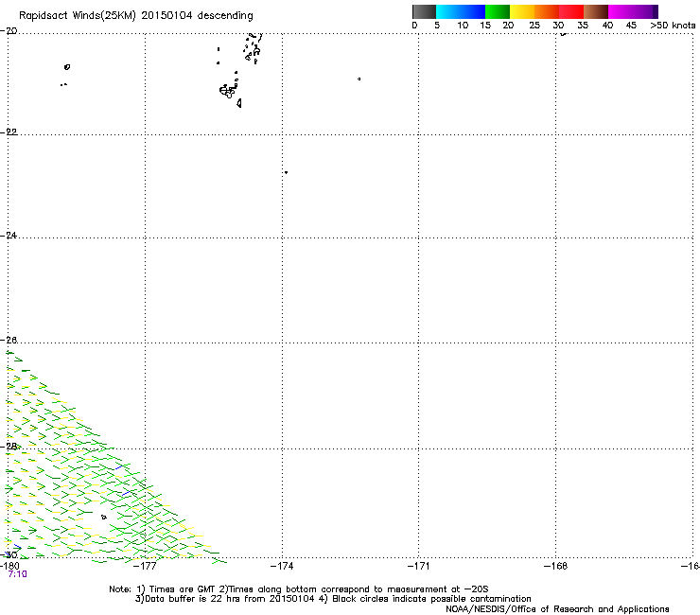The image size is (700, 615).
Task: Click the 'Rapidscat Winds(25KM) 20150104 descending' title
Action: [x=135, y=16]
